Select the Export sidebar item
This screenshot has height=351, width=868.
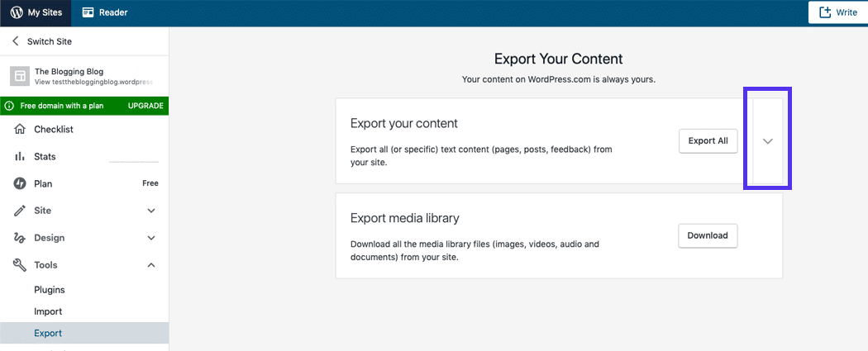(x=48, y=333)
